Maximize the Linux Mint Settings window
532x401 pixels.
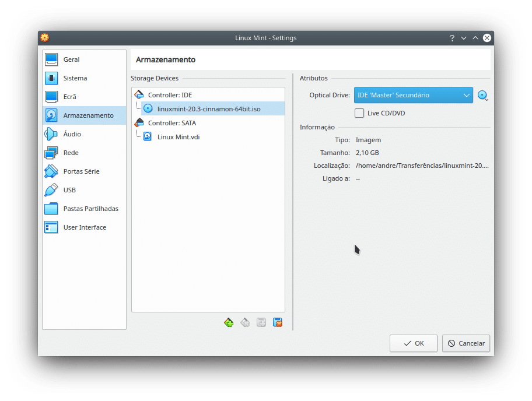475,38
